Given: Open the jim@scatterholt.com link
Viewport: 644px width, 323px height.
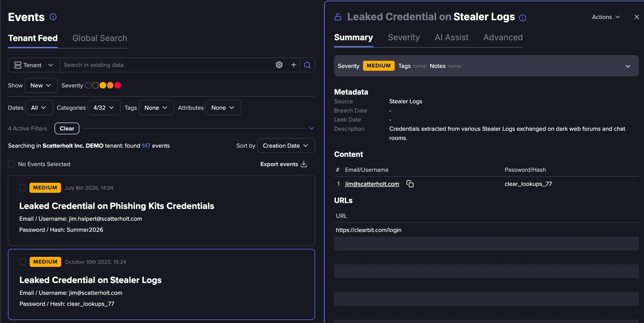Looking at the screenshot, I should 372,184.
